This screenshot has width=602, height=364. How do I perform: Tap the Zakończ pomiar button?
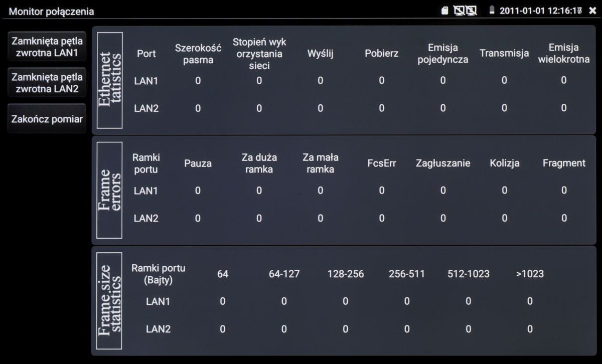click(47, 119)
